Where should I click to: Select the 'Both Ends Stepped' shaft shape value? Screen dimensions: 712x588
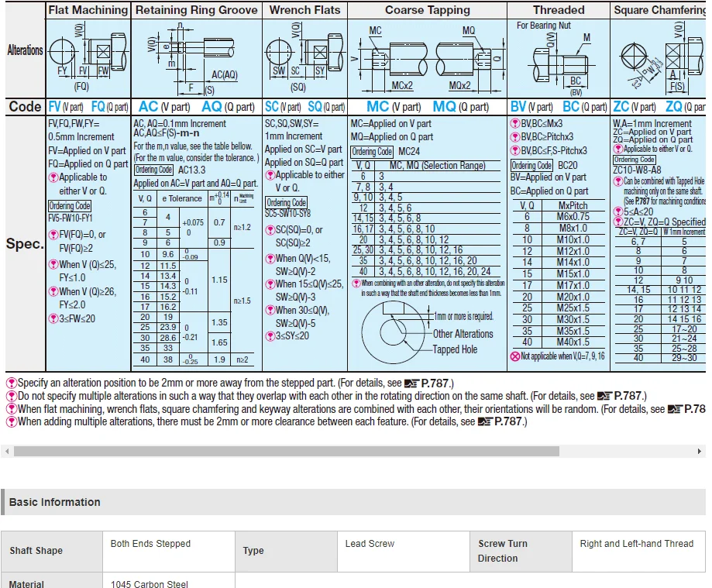coord(150,544)
